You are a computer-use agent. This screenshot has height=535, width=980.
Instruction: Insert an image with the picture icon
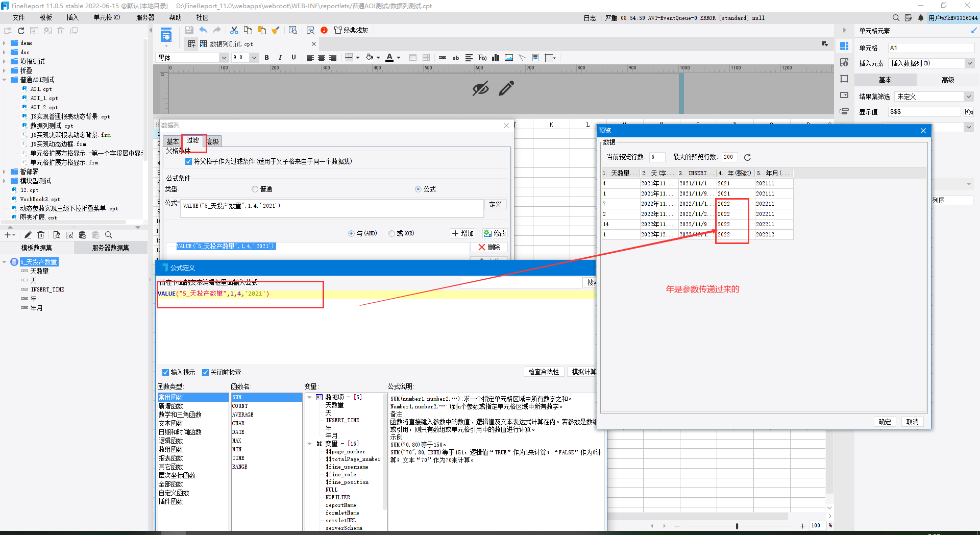pos(509,58)
